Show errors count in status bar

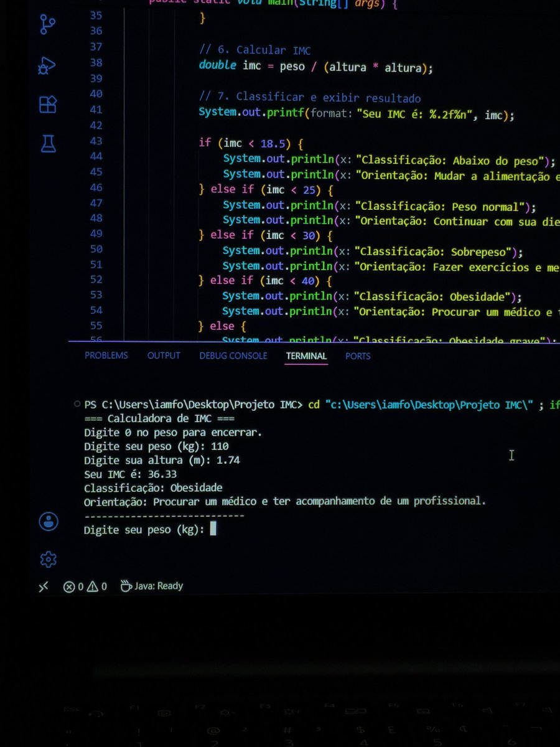[73, 586]
